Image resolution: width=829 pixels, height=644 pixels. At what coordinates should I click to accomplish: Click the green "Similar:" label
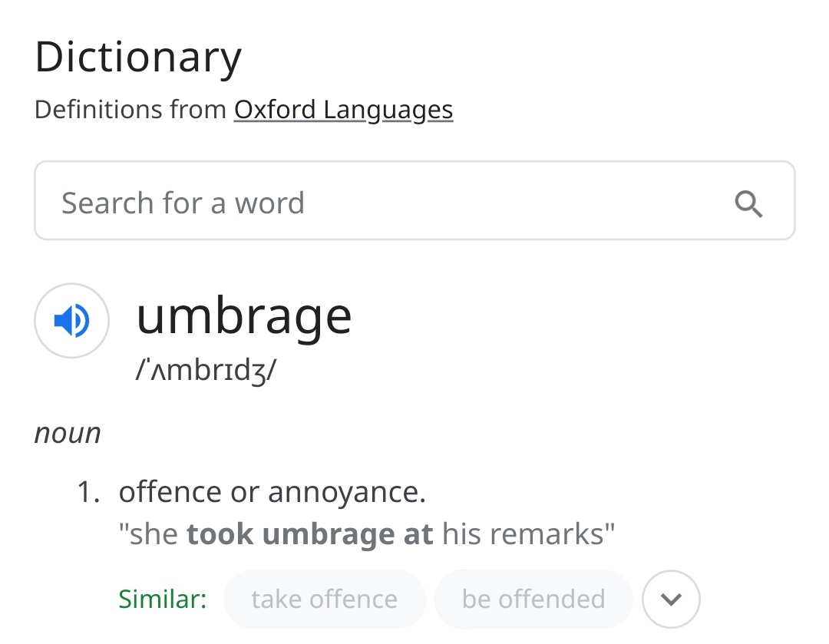pos(163,599)
